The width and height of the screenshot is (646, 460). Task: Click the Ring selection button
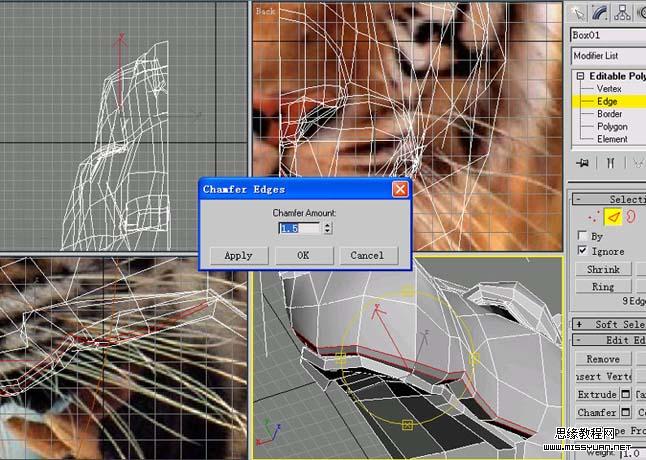coord(603,287)
